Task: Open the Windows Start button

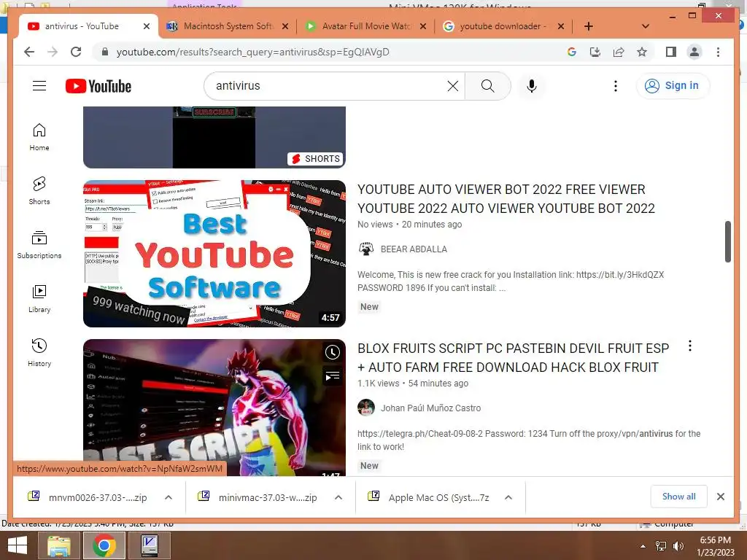Action: pyautogui.click(x=18, y=545)
